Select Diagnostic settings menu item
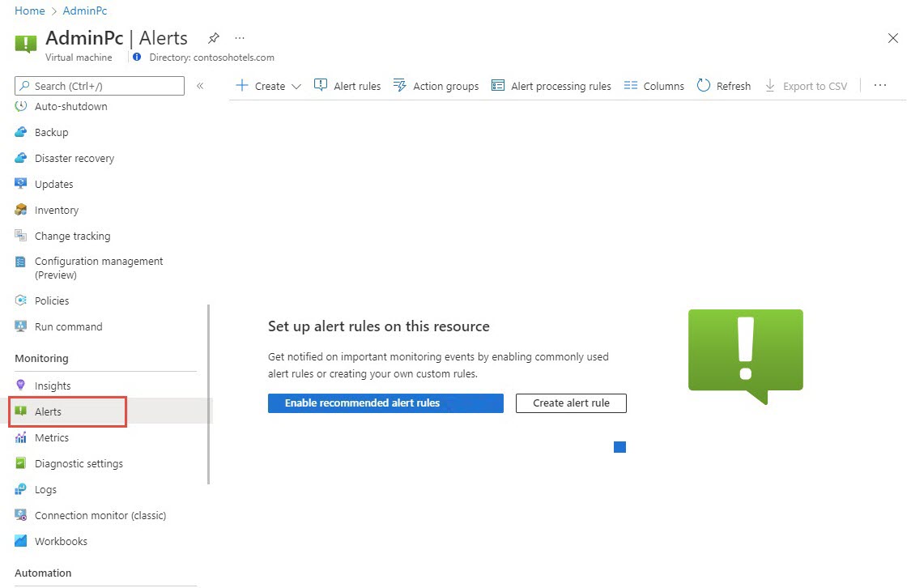The width and height of the screenshot is (911, 588). click(x=79, y=463)
